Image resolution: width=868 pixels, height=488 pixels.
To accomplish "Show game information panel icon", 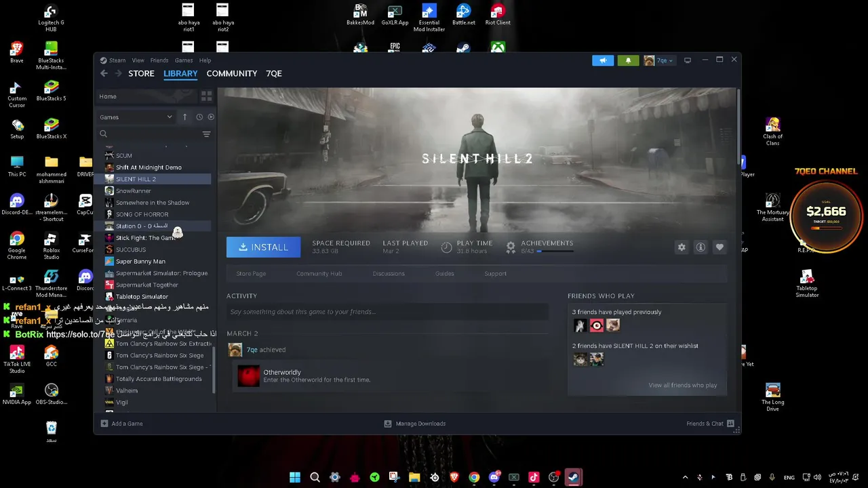I will (701, 247).
